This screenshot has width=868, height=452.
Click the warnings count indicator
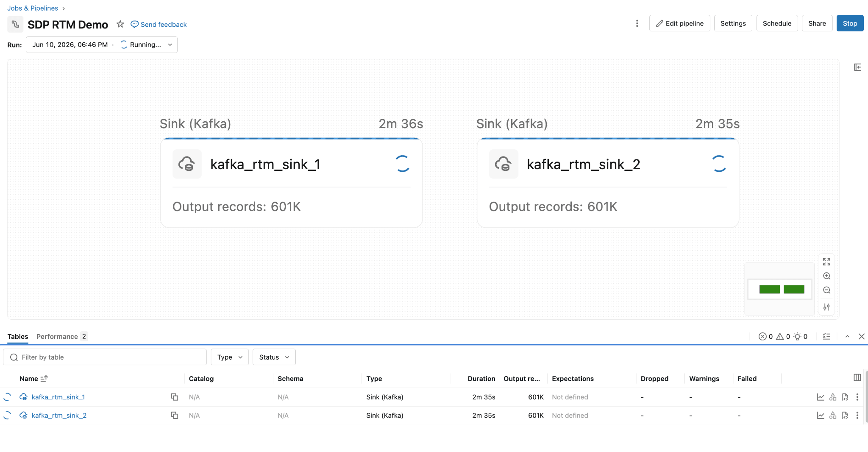click(x=783, y=336)
